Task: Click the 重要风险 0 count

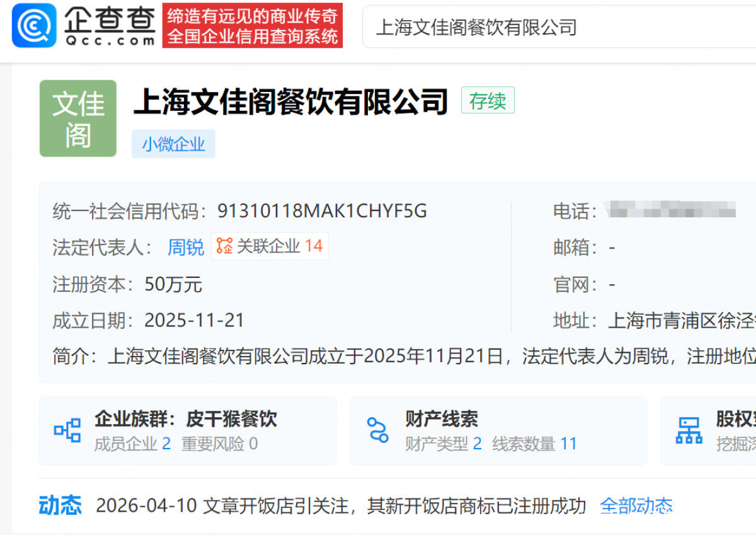Action: 253,444
